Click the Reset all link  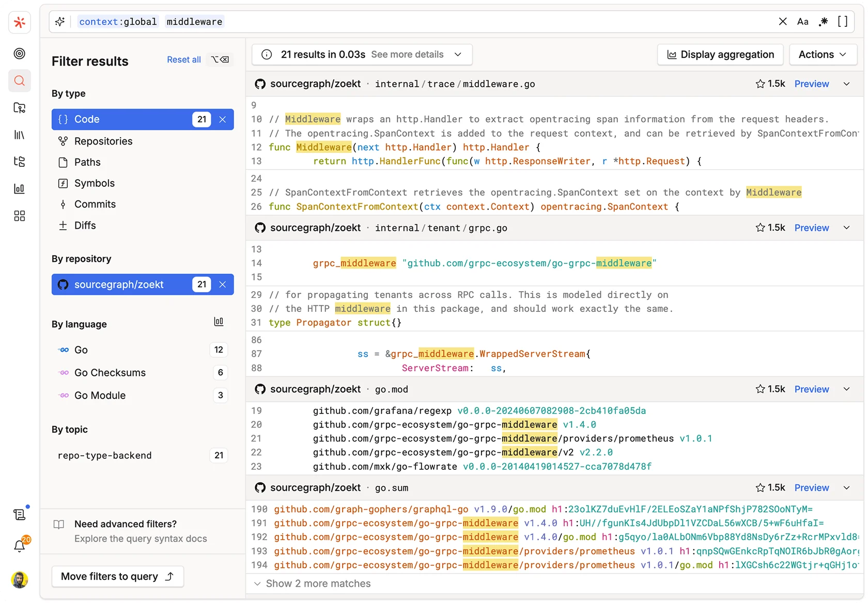(183, 60)
